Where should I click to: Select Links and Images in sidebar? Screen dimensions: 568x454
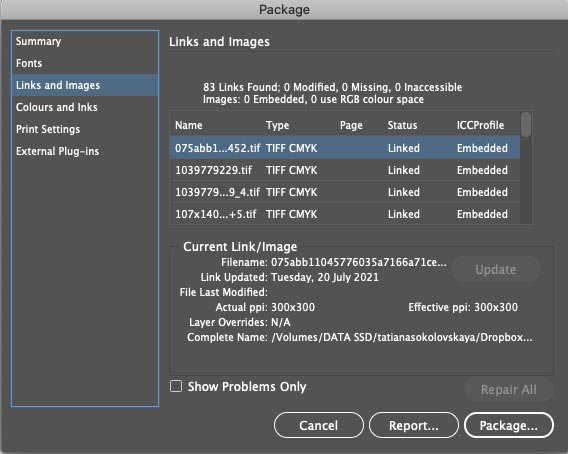(x=85, y=85)
